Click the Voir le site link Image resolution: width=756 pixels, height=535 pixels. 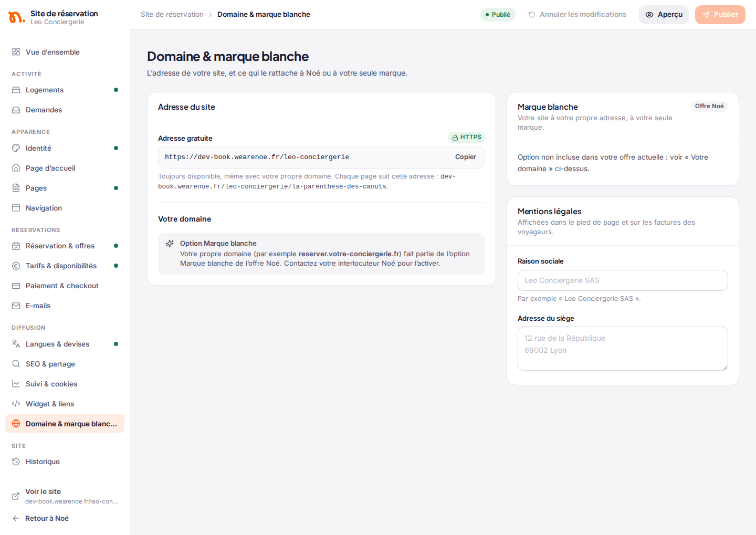click(x=65, y=496)
